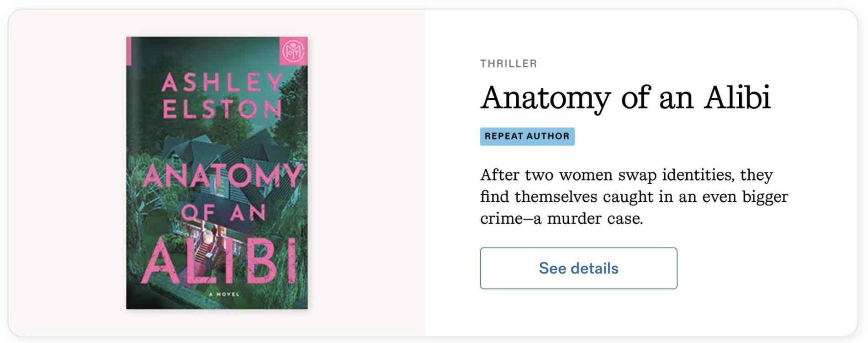Click the 'A NOVEL' text on cover
This screenshot has height=343, width=868.
click(x=224, y=294)
